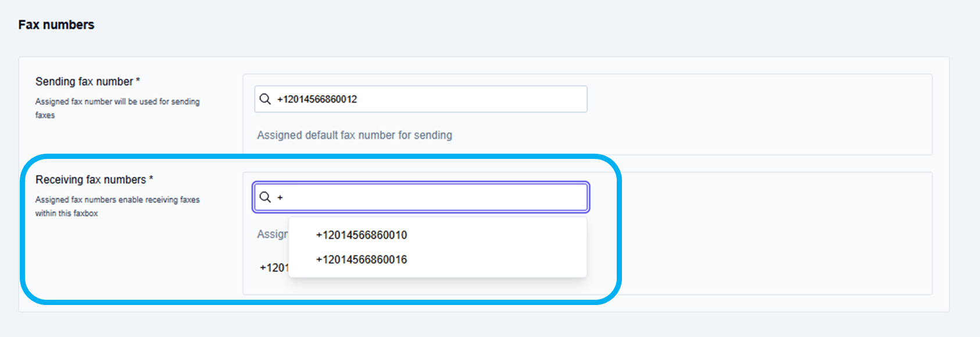Click the plus sign typed in receiving field
This screenshot has height=337, width=980.
coord(280,198)
